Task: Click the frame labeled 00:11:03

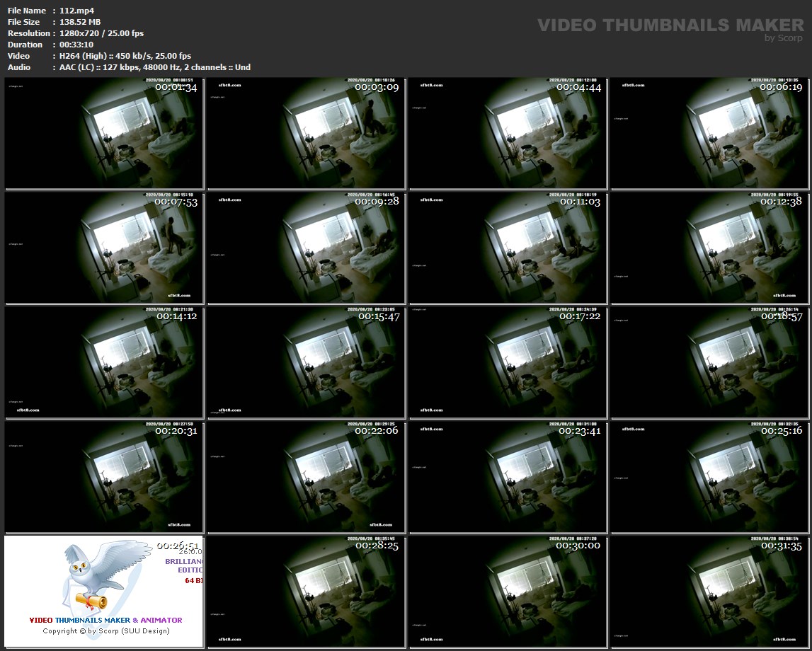Action: (x=508, y=248)
